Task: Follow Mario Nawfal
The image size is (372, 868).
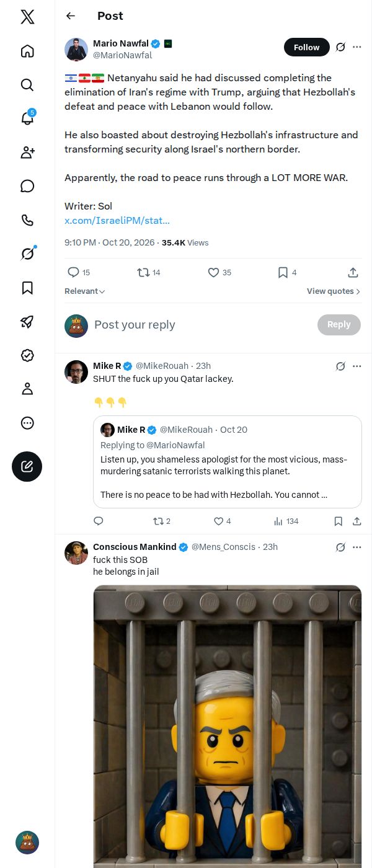Action: (x=307, y=47)
